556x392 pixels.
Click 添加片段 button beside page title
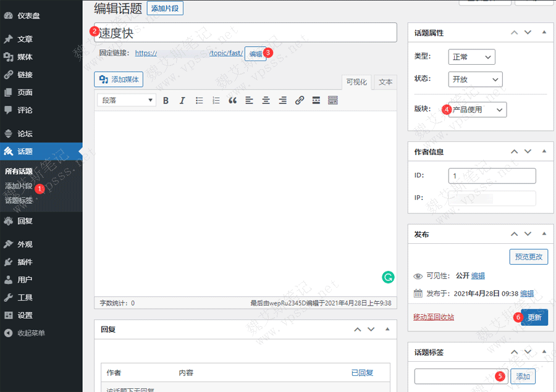pos(165,8)
